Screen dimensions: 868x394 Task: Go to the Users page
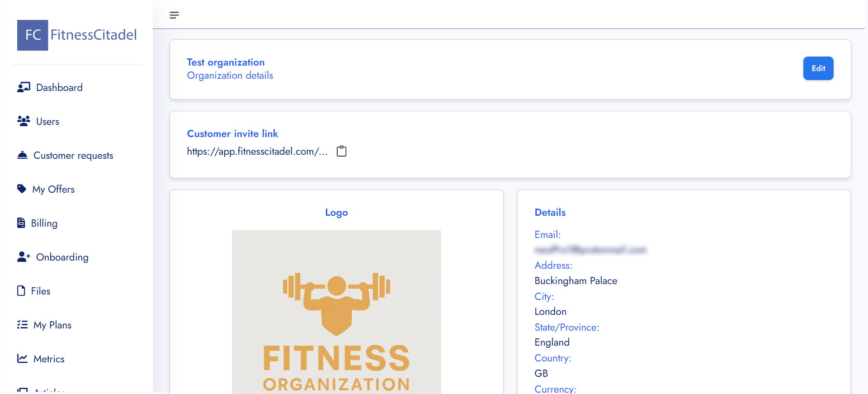[47, 122]
